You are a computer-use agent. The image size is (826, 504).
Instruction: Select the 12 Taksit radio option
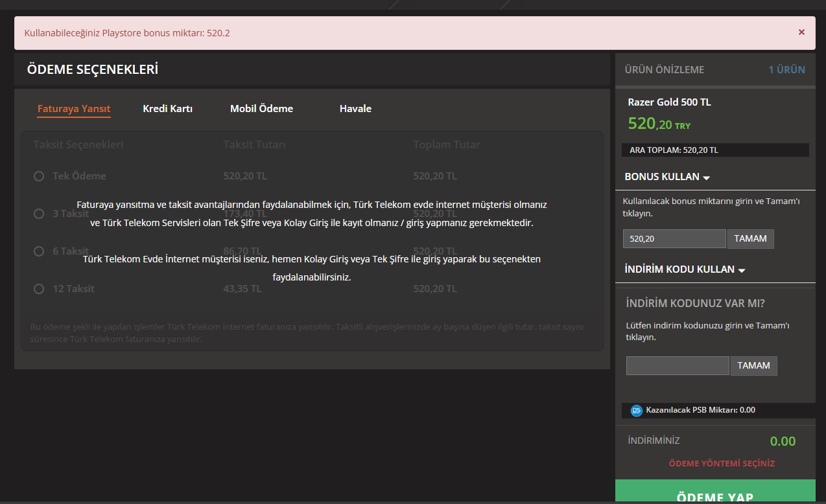[x=39, y=289]
